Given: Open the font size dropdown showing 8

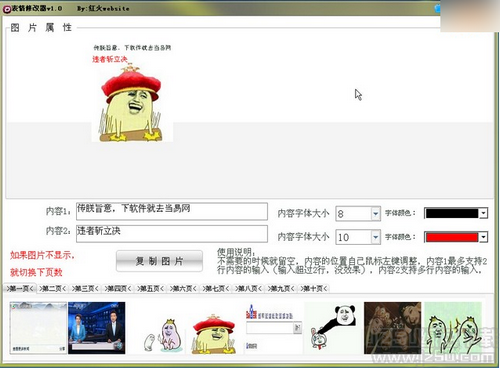Looking at the screenshot, I should (x=376, y=213).
